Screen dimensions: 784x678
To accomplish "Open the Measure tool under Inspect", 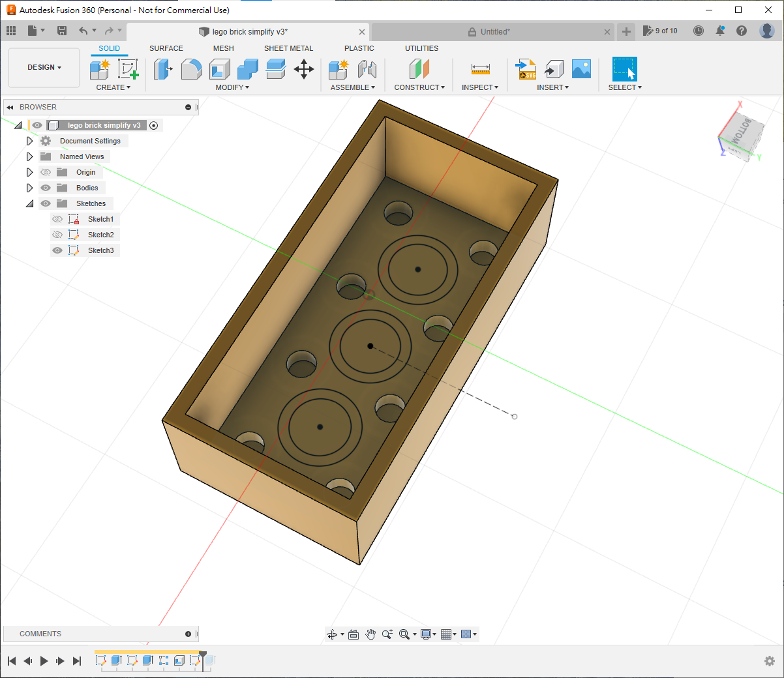I will pos(480,69).
